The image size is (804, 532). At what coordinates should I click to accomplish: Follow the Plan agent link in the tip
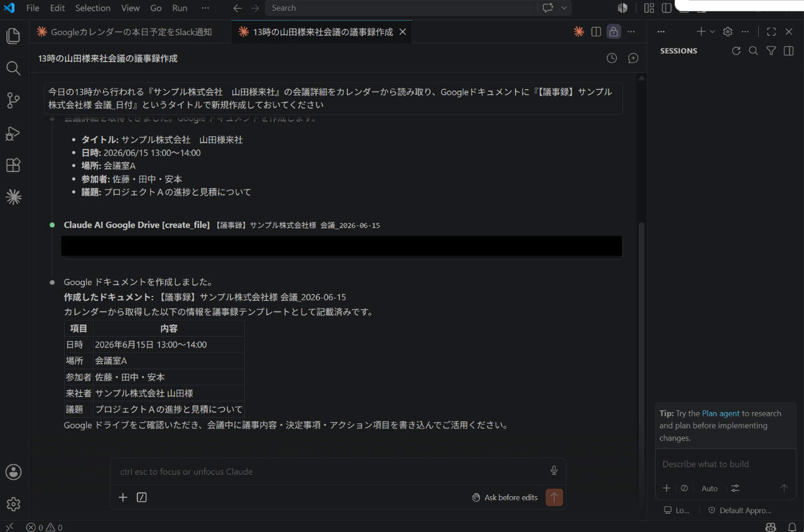[720, 413]
